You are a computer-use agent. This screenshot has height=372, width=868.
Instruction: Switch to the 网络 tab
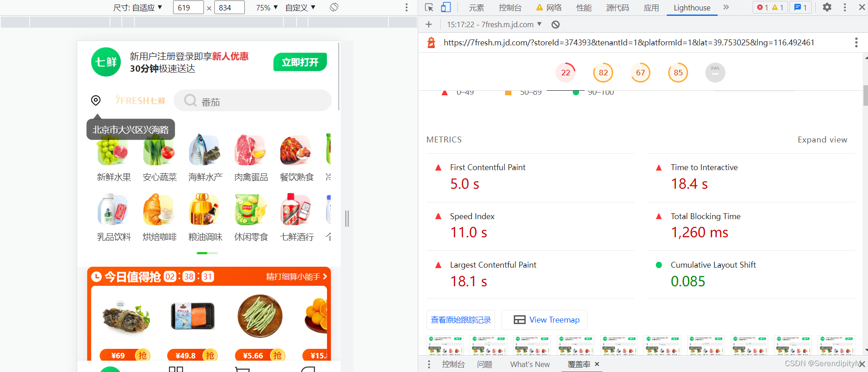549,8
